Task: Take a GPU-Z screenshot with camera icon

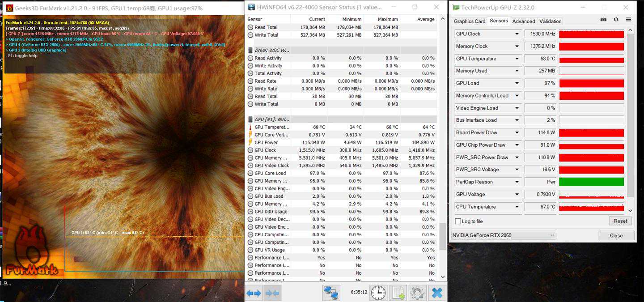Action: pyautogui.click(x=603, y=20)
